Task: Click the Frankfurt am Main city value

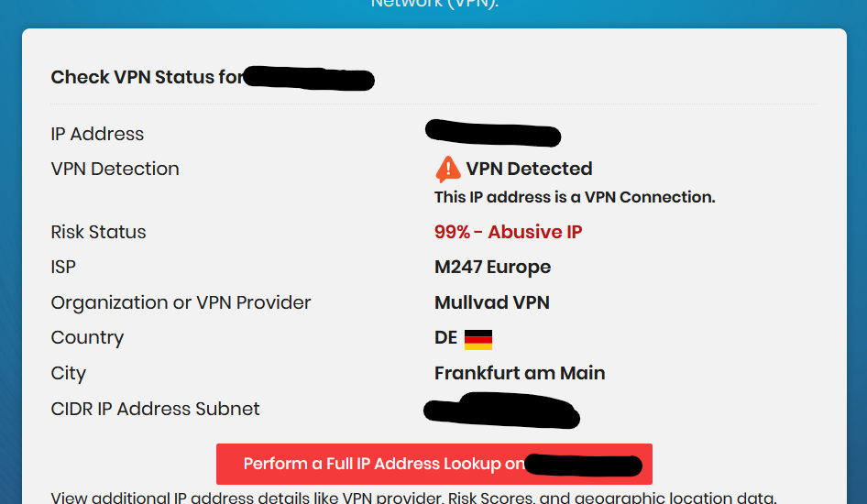Action: pos(520,373)
